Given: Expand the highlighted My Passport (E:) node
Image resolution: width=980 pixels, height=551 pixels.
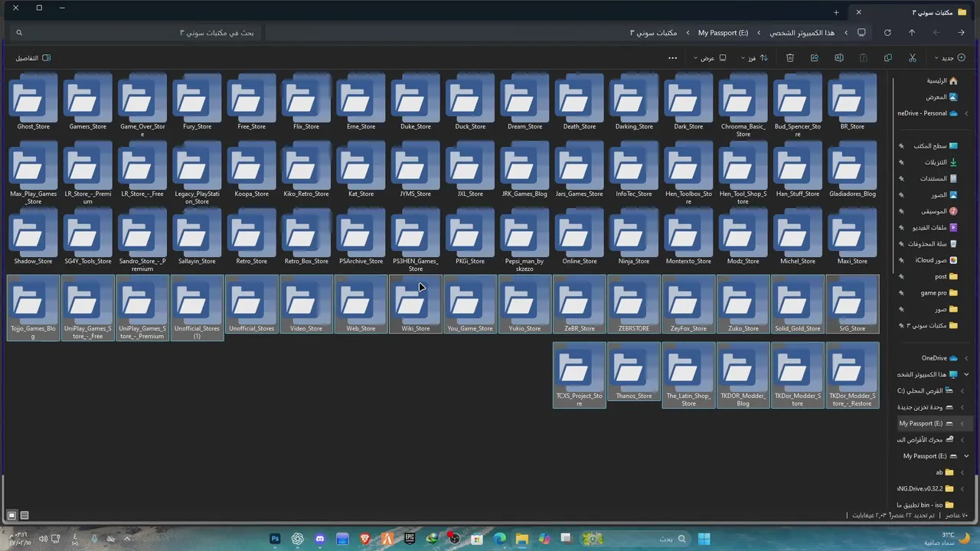Looking at the screenshot, I should (962, 423).
